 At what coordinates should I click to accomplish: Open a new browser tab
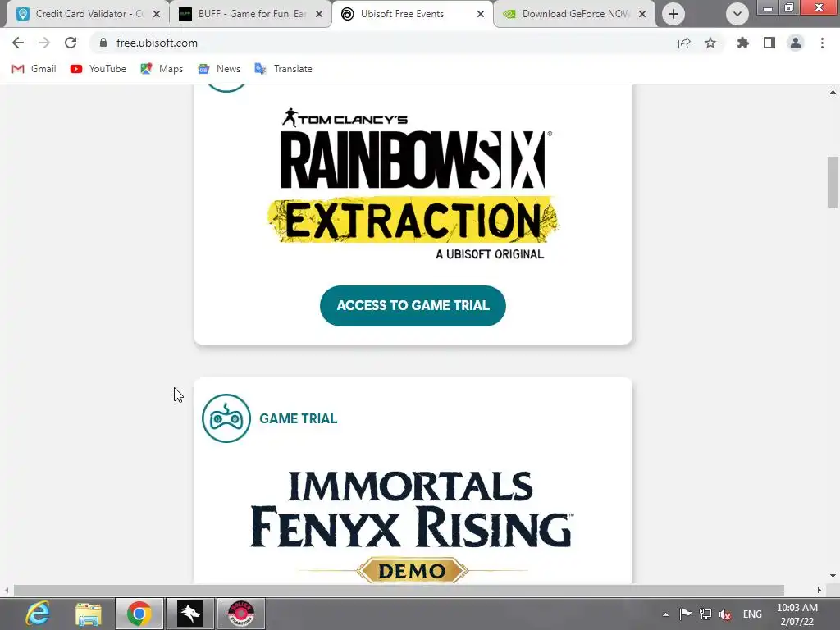(673, 14)
